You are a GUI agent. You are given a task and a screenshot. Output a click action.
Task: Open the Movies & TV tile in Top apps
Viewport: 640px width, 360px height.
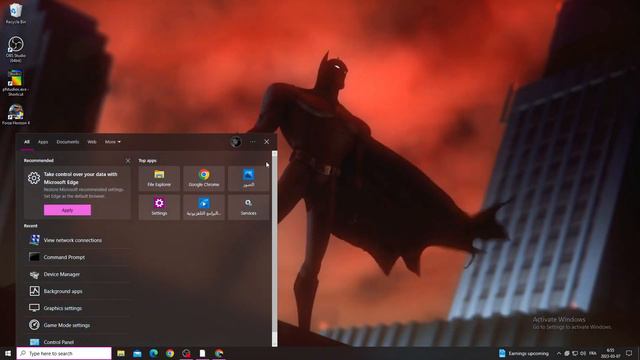coord(204,207)
